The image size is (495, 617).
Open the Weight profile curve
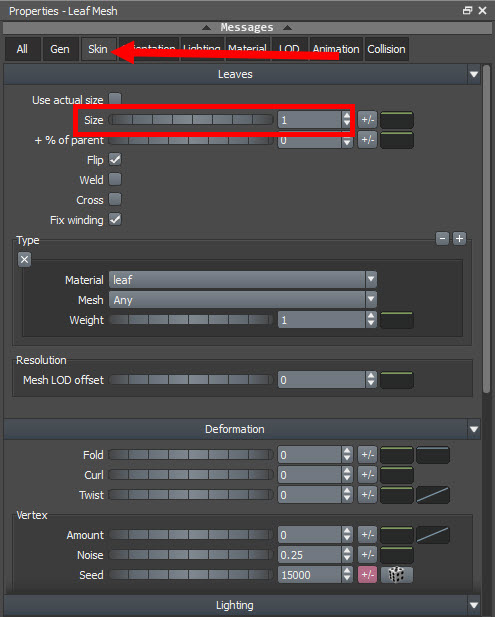click(397, 320)
